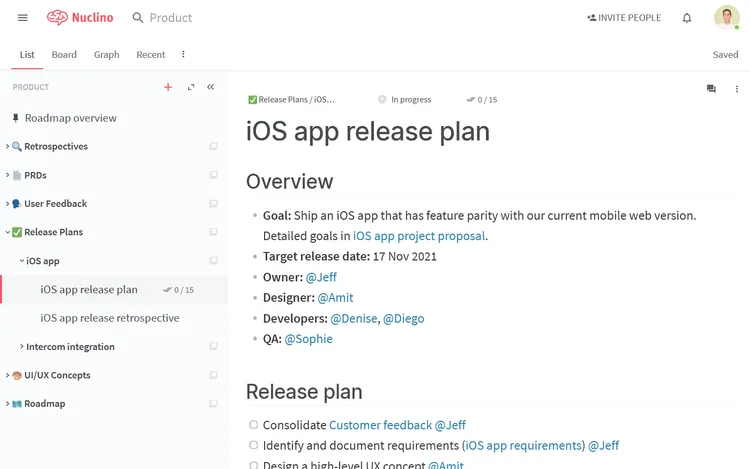Open the Customer feedback link
Image resolution: width=750 pixels, height=469 pixels.
point(380,425)
